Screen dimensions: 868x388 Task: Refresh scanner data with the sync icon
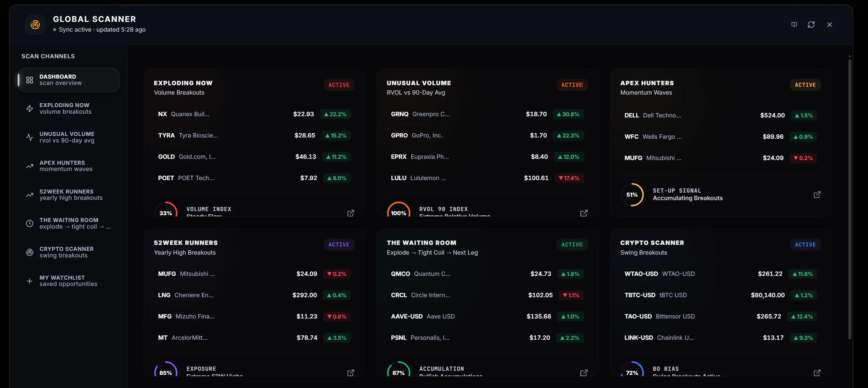click(811, 25)
